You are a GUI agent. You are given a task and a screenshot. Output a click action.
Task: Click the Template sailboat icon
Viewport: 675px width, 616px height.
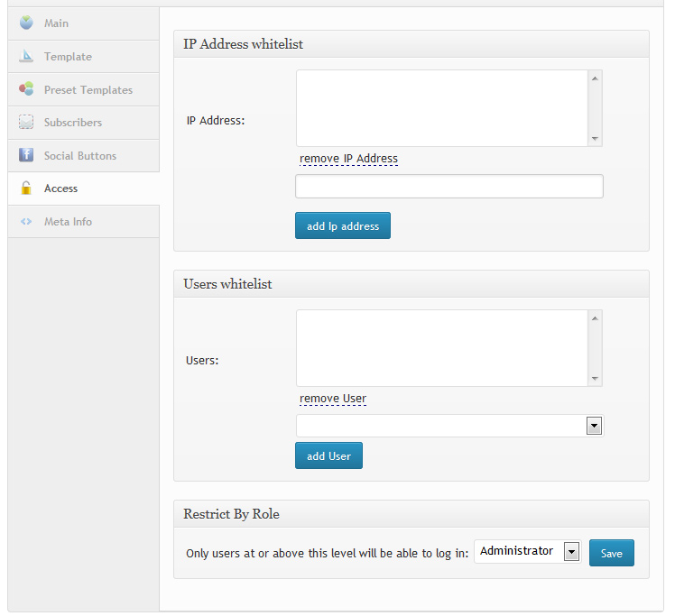coord(26,56)
